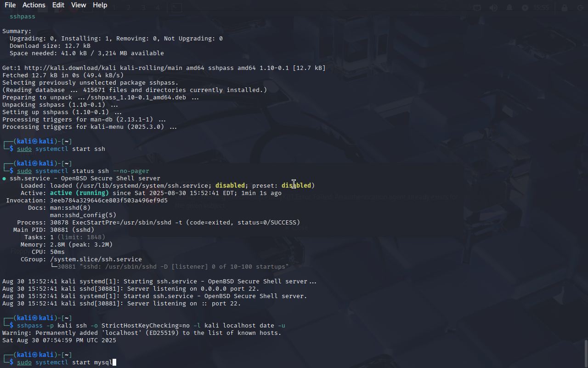The height and width of the screenshot is (368, 588).
Task: Click 'Sat Aug 30 07:54:59 PM UTC 2025' output
Action: tap(59, 340)
